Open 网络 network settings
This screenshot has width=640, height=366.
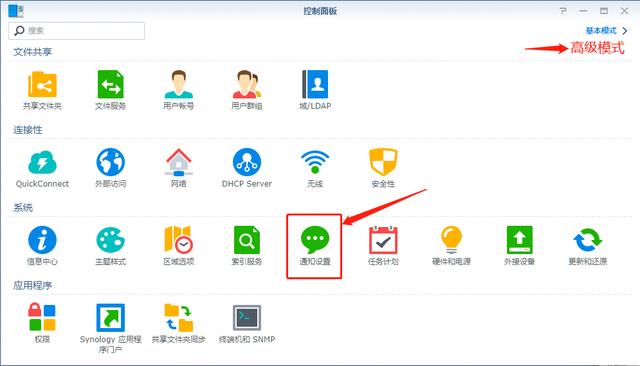179,162
